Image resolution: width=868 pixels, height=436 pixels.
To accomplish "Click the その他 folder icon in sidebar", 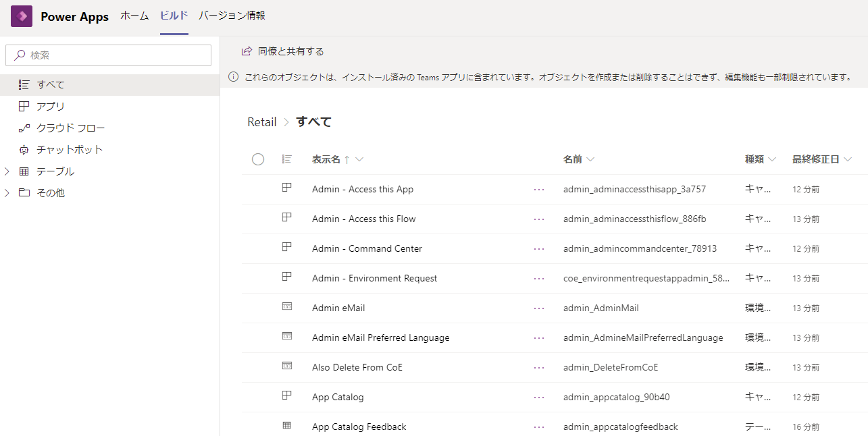I will click(x=24, y=193).
